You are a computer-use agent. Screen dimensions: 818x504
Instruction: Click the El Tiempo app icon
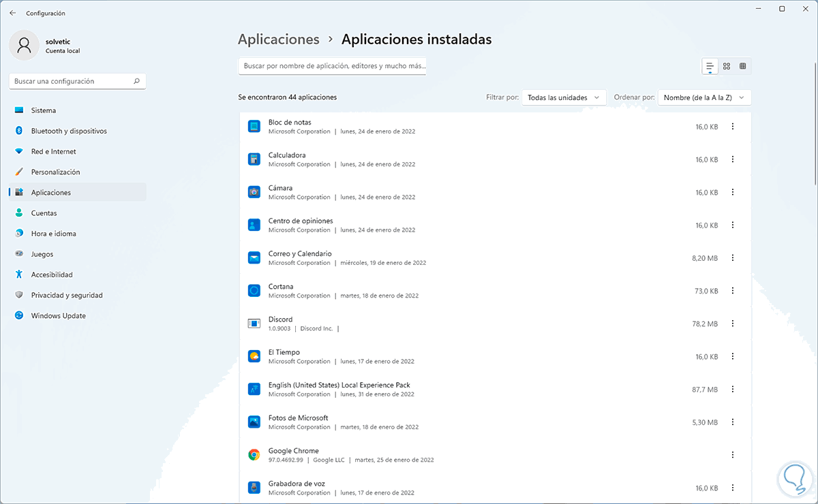pos(254,356)
